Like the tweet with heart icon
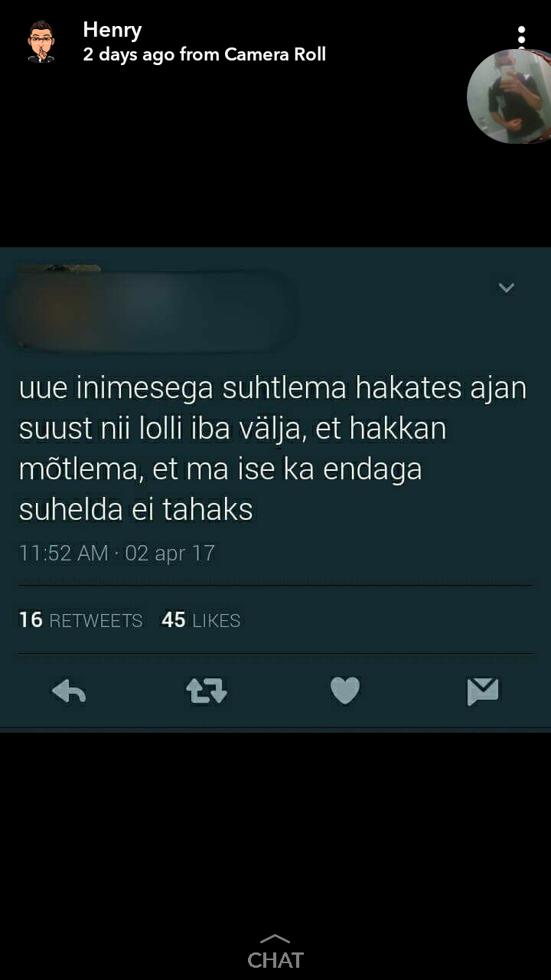Image resolution: width=551 pixels, height=980 pixels. (345, 691)
